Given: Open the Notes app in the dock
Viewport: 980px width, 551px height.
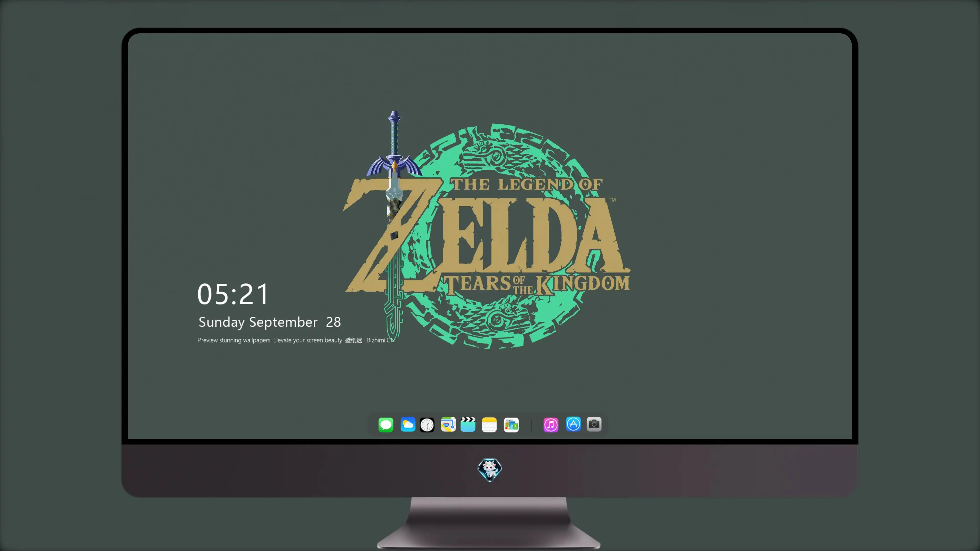Looking at the screenshot, I should (x=489, y=425).
